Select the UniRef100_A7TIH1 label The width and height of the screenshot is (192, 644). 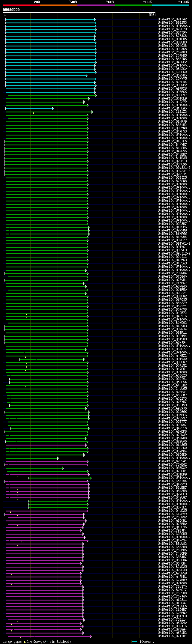click(172, 636)
